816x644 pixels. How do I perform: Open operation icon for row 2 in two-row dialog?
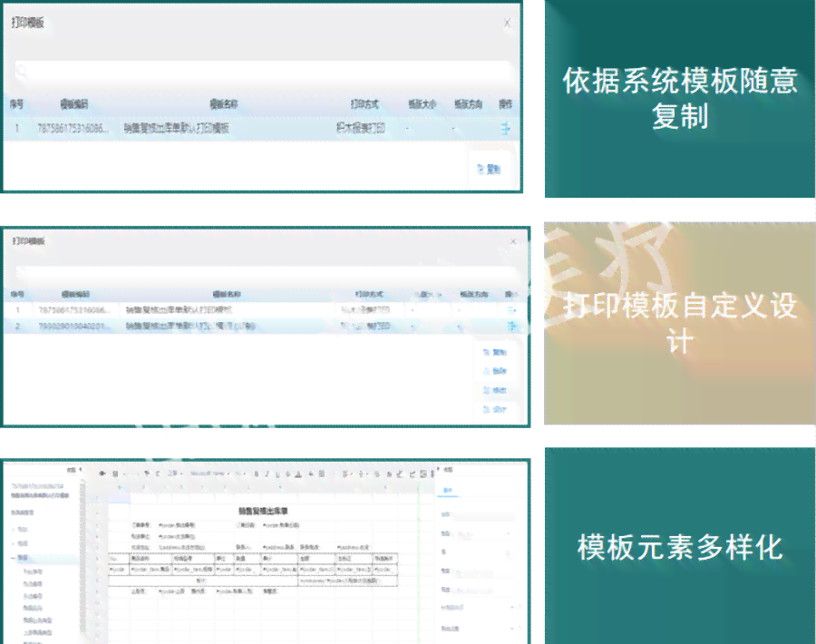tap(512, 327)
